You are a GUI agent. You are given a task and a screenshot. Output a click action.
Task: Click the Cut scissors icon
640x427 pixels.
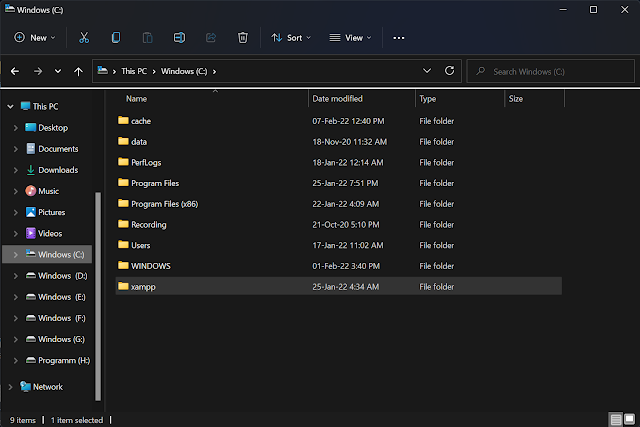click(84, 38)
